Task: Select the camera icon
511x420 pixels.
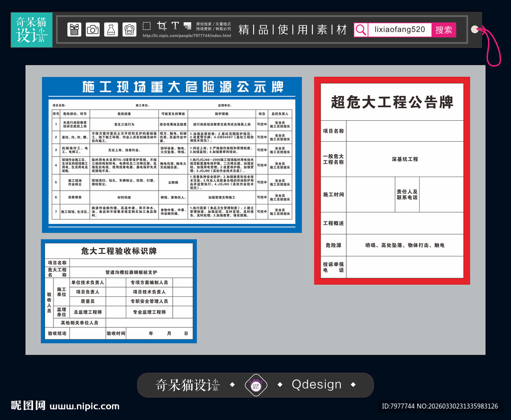Action: point(93,29)
